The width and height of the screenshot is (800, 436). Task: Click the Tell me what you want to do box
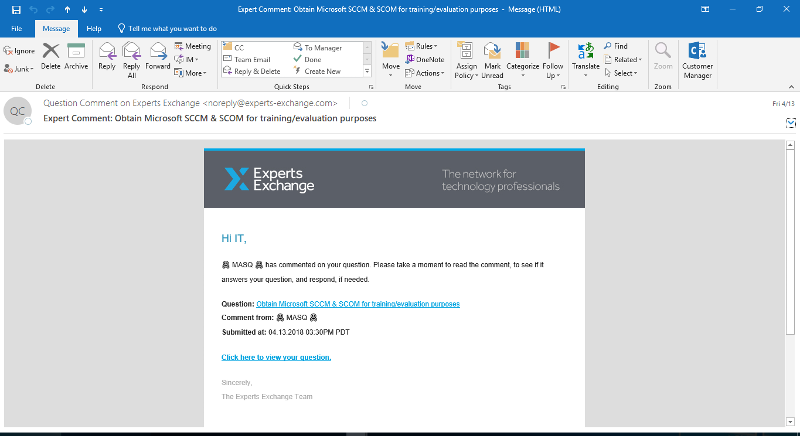click(167, 29)
